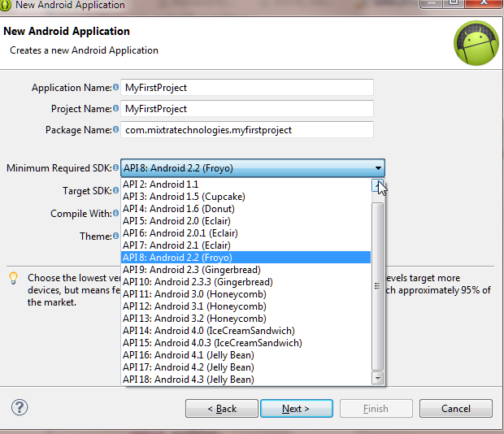Select API 2: Android 1.1
This screenshot has width=504, height=434.
245,184
